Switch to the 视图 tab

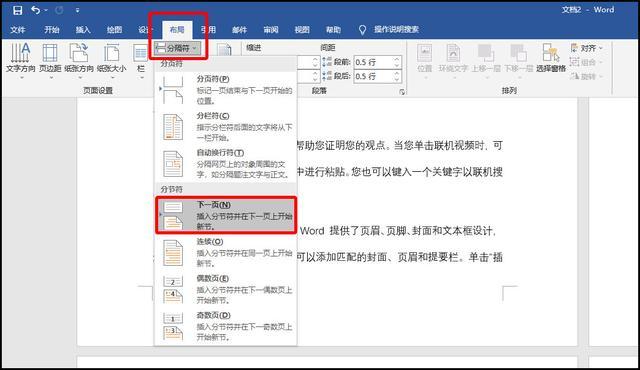point(302,29)
